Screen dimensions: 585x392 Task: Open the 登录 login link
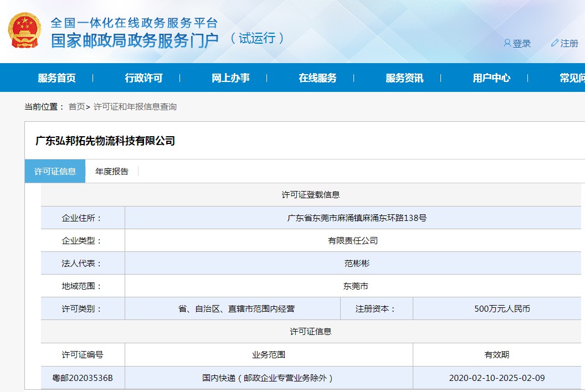click(x=522, y=43)
